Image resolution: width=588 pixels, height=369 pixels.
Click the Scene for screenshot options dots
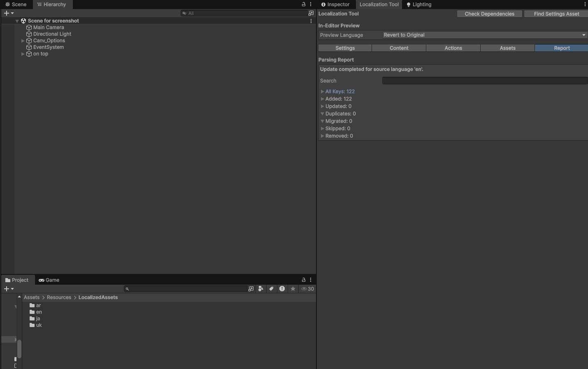coord(311,21)
